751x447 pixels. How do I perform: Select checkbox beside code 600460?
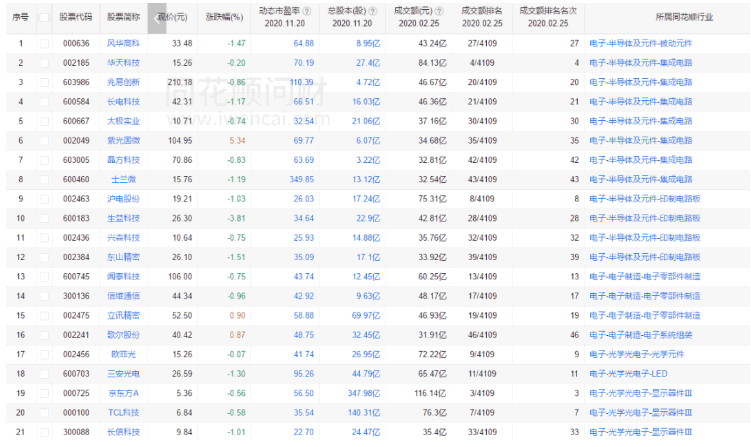[x=44, y=180]
